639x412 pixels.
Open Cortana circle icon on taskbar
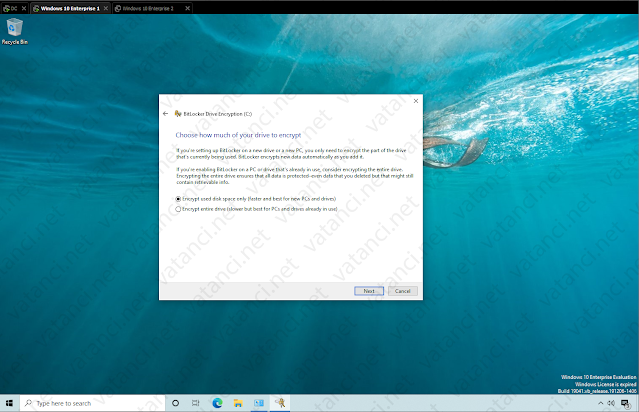pos(176,403)
